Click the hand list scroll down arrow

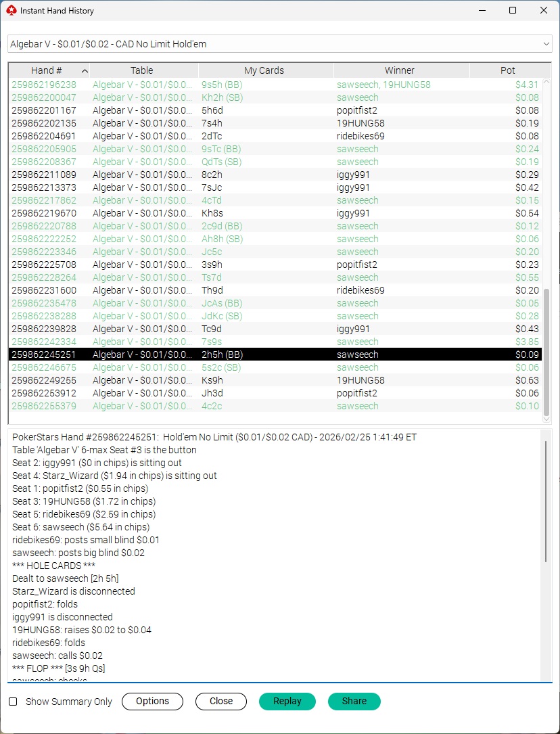point(546,419)
